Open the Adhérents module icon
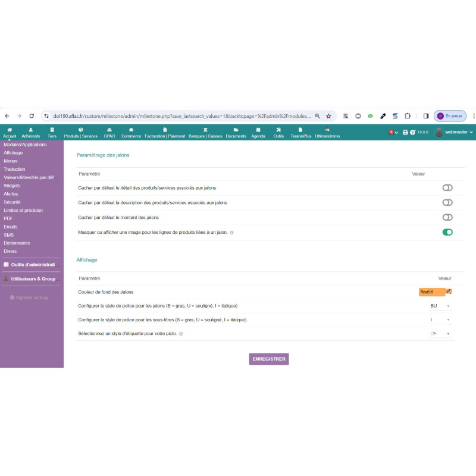The image size is (476, 476). pyautogui.click(x=30, y=130)
